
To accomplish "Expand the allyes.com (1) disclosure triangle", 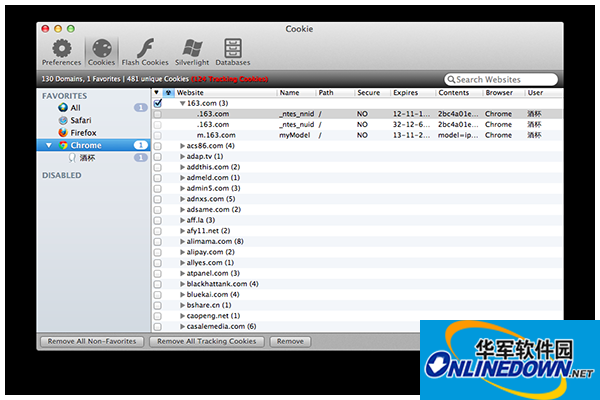I will tap(183, 263).
